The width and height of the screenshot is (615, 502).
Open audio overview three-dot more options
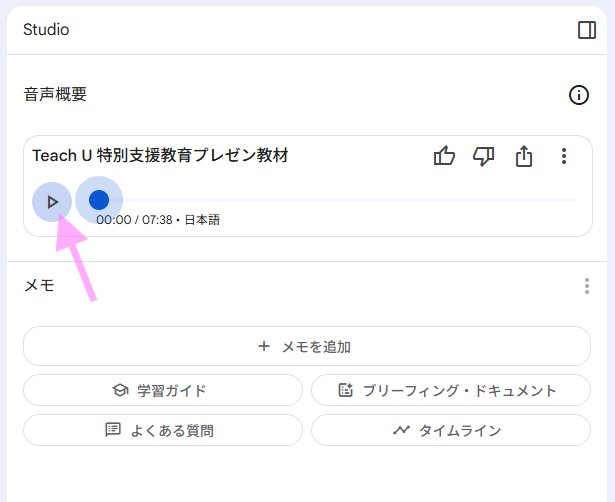point(564,156)
